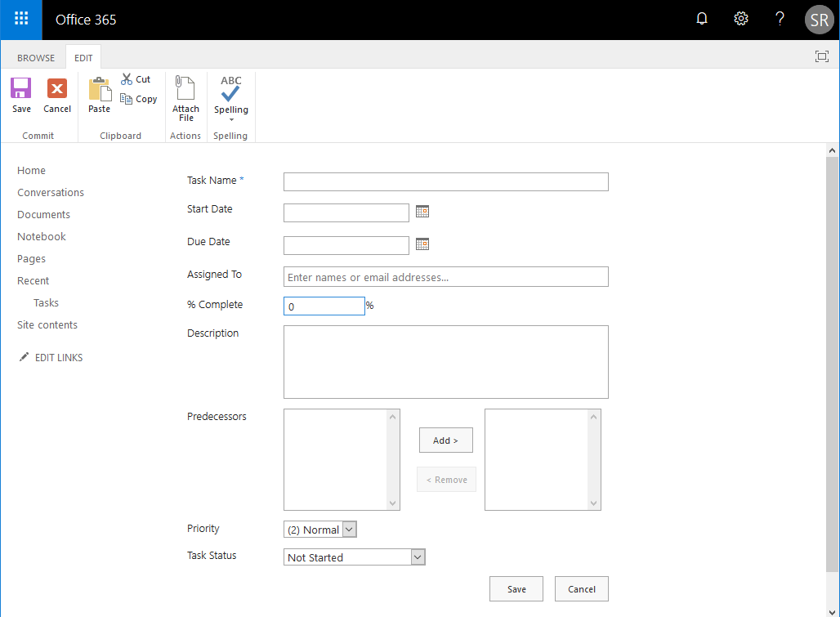This screenshot has width=840, height=617.
Task: Switch to the BROWSE ribbon tab
Action: click(x=35, y=57)
